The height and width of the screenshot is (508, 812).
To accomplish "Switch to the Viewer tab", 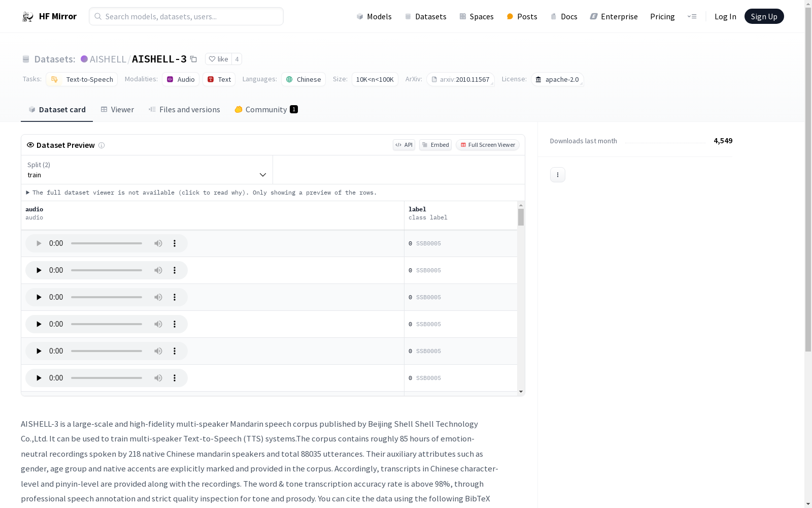I will click(117, 110).
